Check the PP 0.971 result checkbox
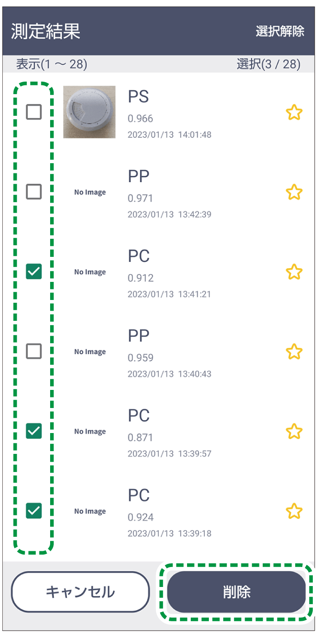The width and height of the screenshot is (317, 644). pyautogui.click(x=34, y=191)
